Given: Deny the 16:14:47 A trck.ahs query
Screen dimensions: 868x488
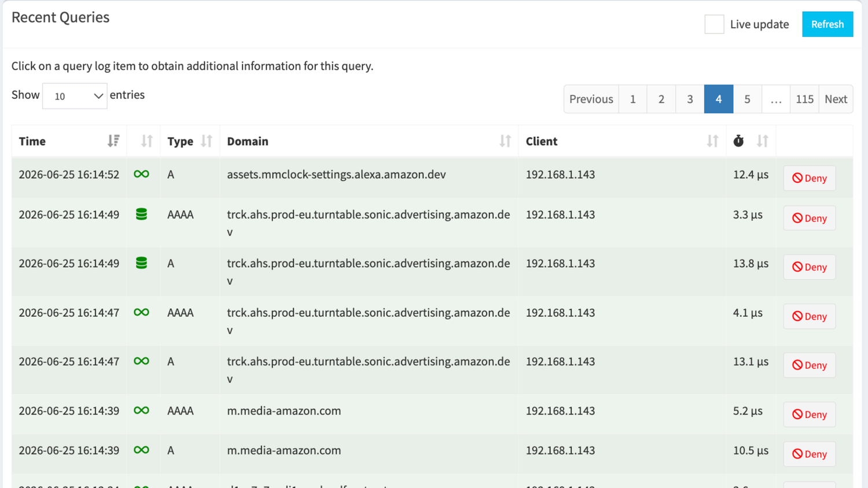Looking at the screenshot, I should pyautogui.click(x=810, y=365).
